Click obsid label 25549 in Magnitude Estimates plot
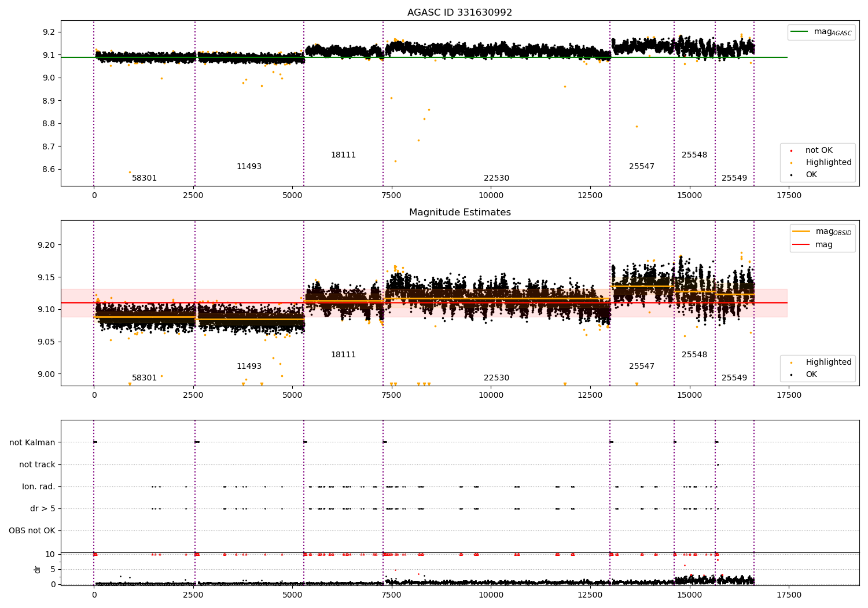 tap(734, 378)
